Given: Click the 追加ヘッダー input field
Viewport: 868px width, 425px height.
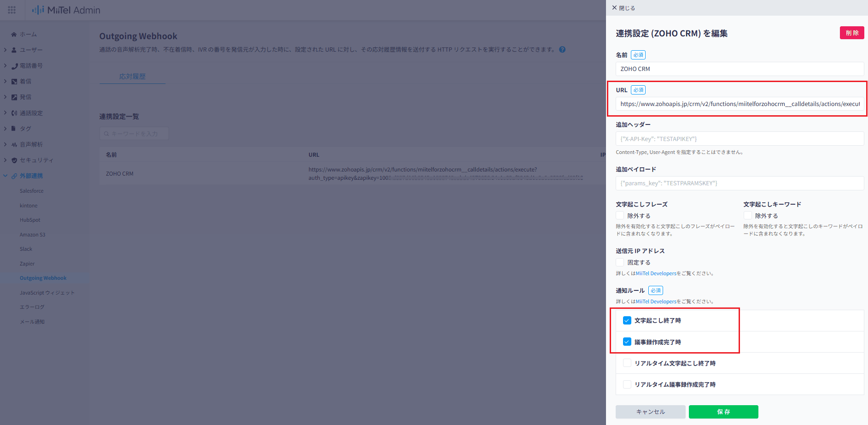Looking at the screenshot, I should pyautogui.click(x=740, y=139).
